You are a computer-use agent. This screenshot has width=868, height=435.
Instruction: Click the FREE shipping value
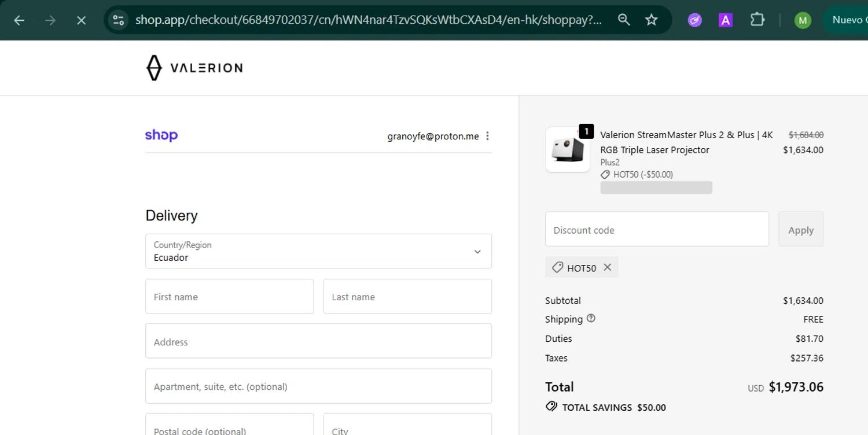coord(814,319)
